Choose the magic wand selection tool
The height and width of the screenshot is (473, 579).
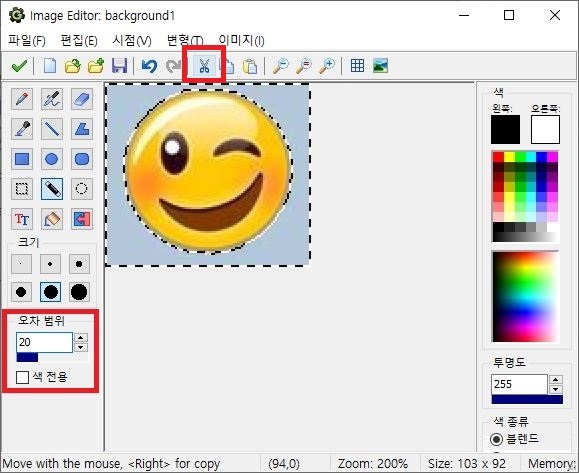pyautogui.click(x=52, y=189)
